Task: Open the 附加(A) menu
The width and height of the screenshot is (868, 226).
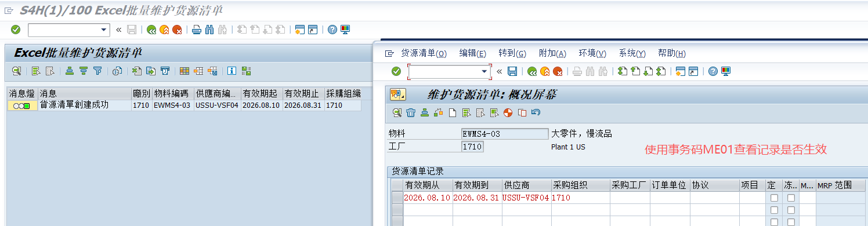Action: pyautogui.click(x=552, y=53)
